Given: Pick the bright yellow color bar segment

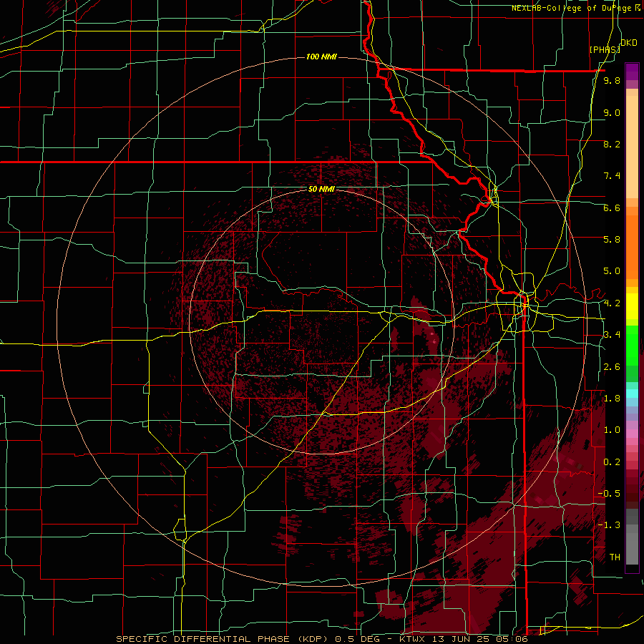Looking at the screenshot, I should click(632, 306).
